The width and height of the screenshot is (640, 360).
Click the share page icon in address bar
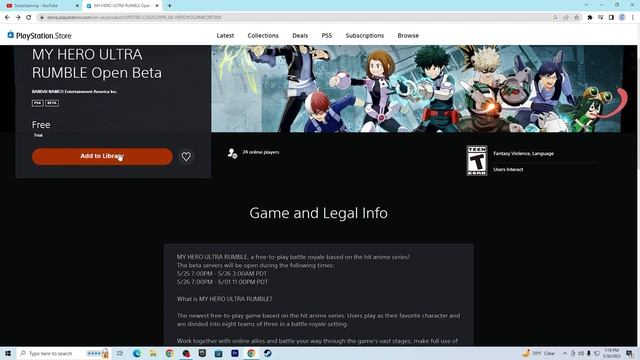point(566,17)
